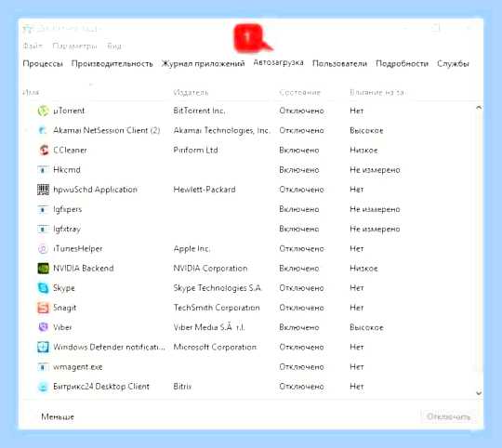This screenshot has height=448, width=502.
Task: Click publisher Skype Technologies S.A.
Action: 218,288
